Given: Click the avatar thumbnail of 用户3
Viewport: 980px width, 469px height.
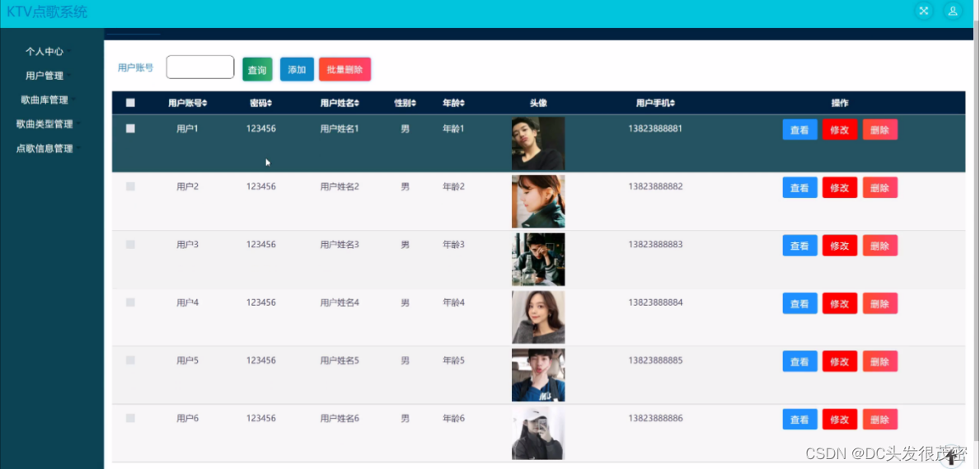Looking at the screenshot, I should pos(538,260).
